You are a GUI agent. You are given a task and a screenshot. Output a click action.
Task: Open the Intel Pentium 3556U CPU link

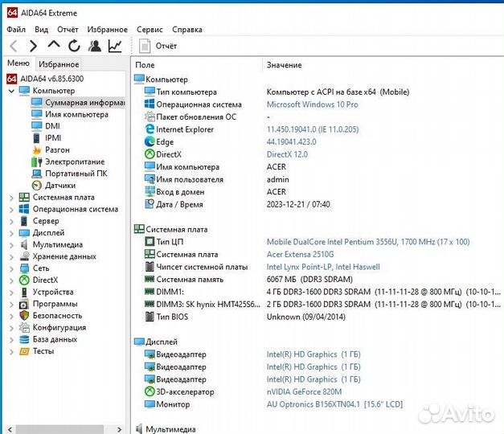tap(368, 242)
